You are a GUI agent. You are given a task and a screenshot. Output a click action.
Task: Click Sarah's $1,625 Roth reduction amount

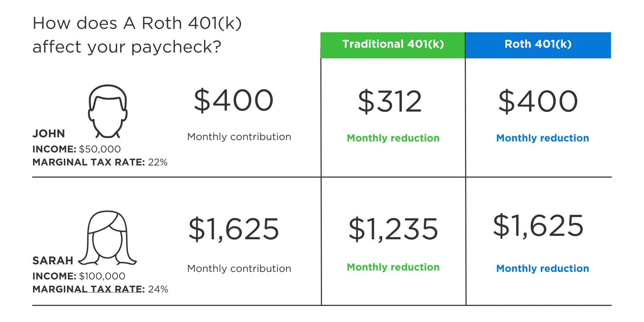point(538,226)
